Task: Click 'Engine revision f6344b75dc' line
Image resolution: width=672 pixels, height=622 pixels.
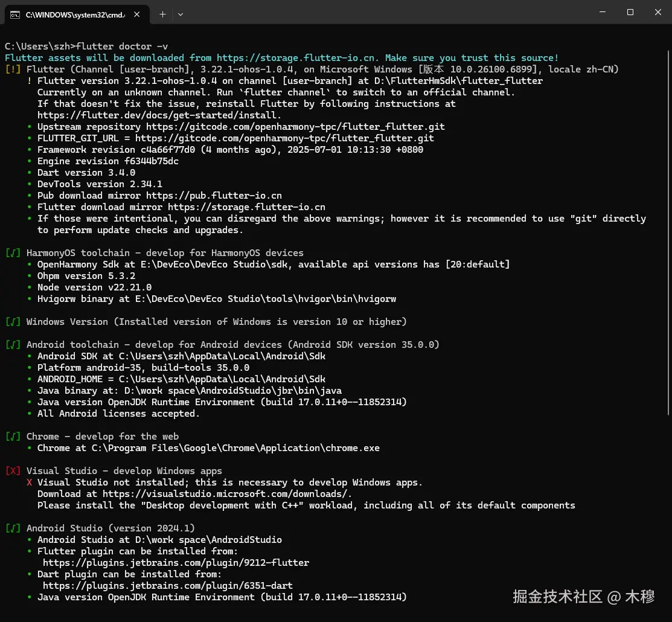Action: [108, 161]
